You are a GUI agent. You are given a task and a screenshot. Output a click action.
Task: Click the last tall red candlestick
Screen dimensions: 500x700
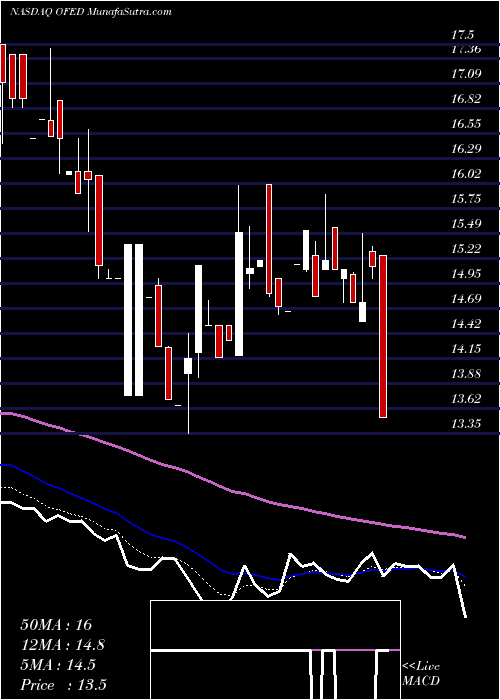pyautogui.click(x=383, y=337)
